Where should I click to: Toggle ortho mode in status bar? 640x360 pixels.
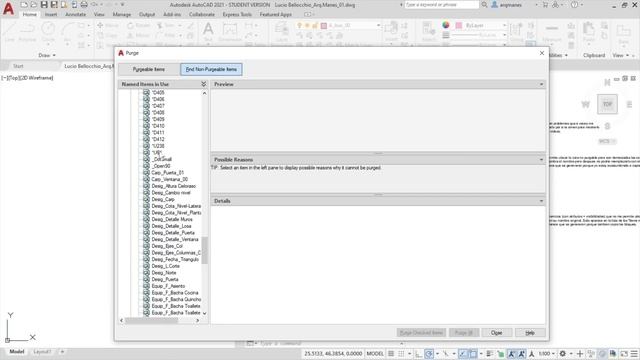point(418,353)
